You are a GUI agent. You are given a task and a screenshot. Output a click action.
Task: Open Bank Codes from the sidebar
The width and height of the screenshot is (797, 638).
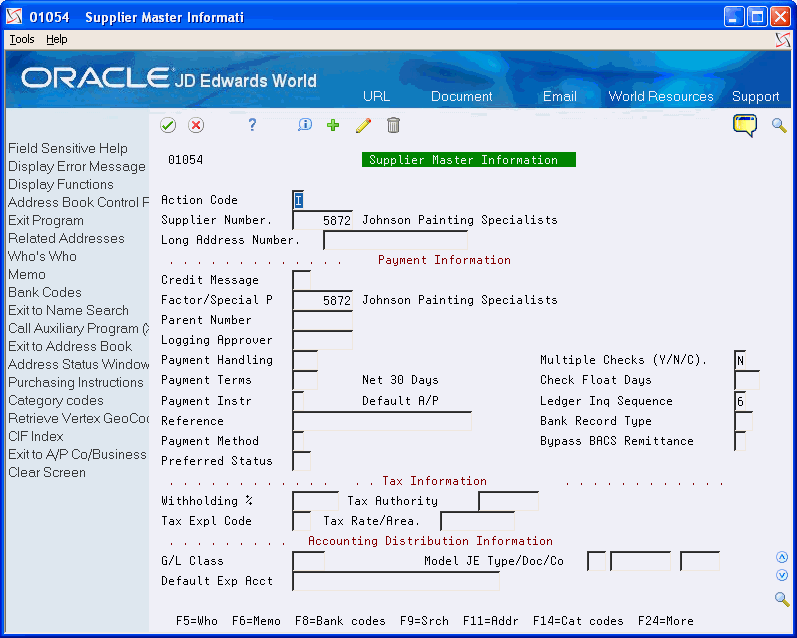coord(45,292)
